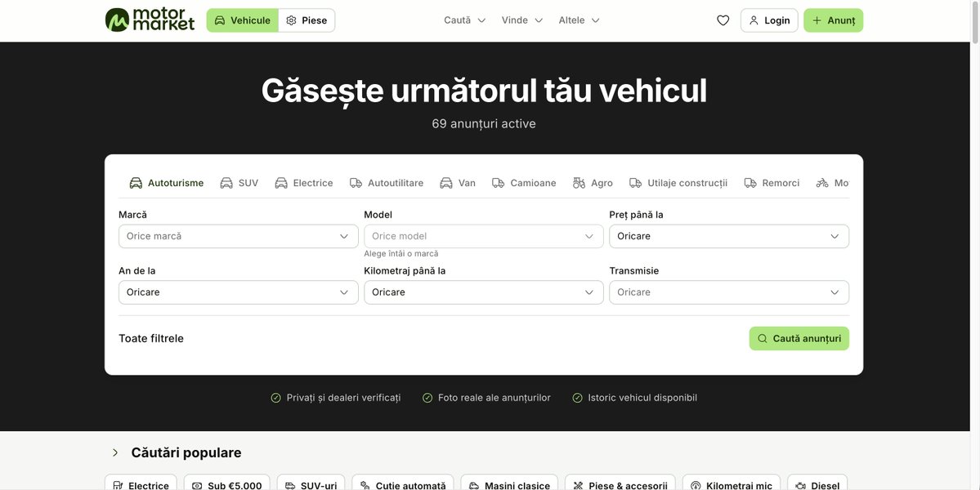Open the An de la dropdown

pyautogui.click(x=238, y=292)
